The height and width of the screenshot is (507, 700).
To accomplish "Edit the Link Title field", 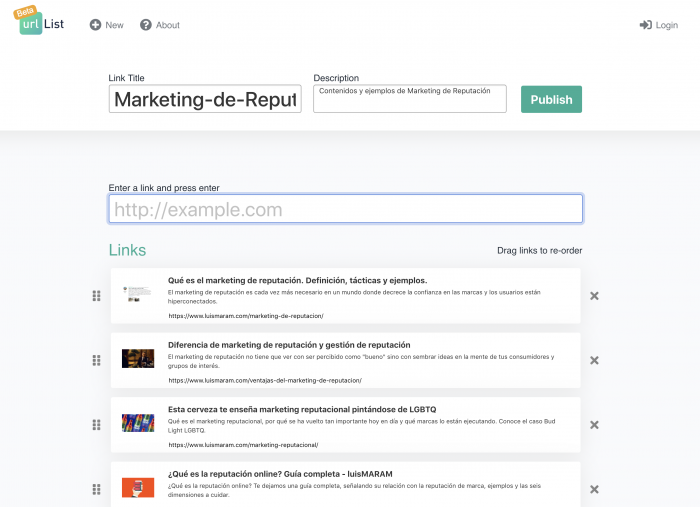I will 205,99.
